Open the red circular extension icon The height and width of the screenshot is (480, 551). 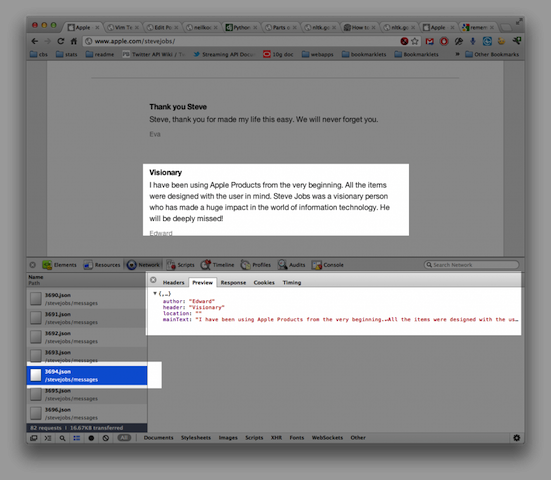point(444,41)
